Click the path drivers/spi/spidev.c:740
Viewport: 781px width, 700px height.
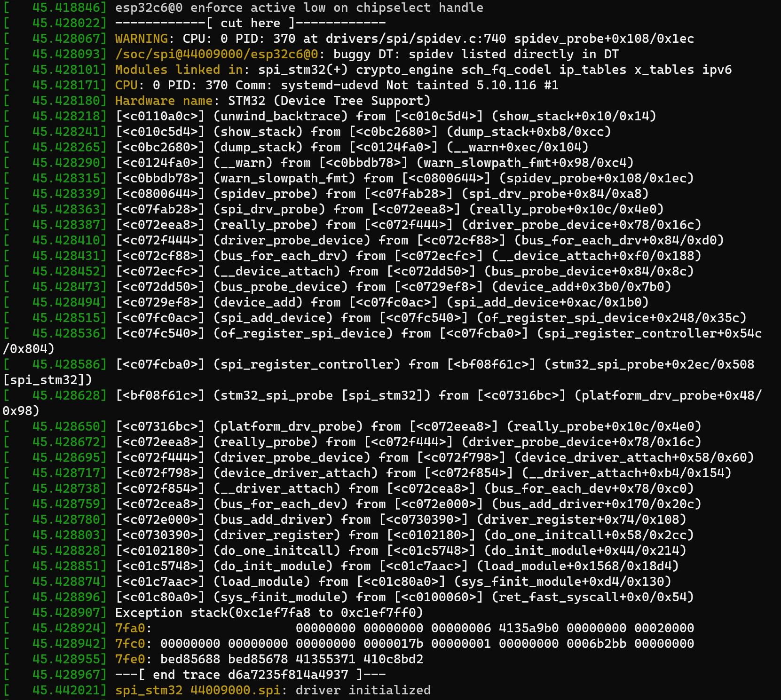click(416, 39)
